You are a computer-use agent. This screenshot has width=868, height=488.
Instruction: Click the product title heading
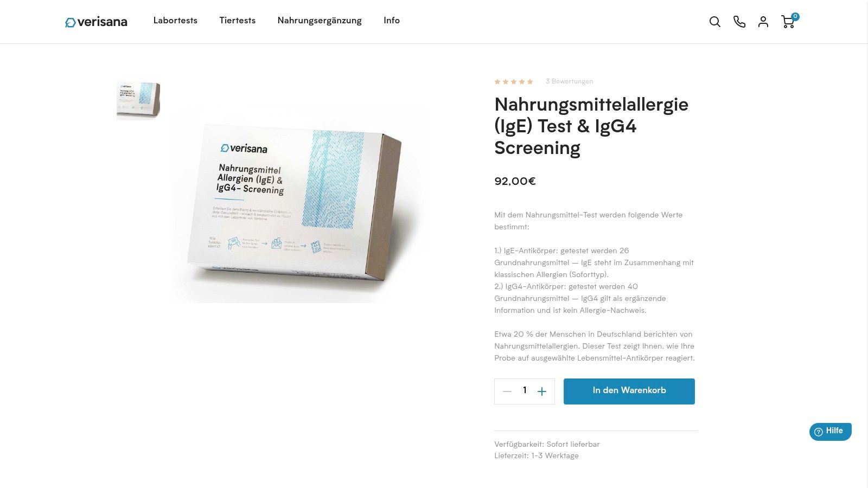(x=591, y=126)
